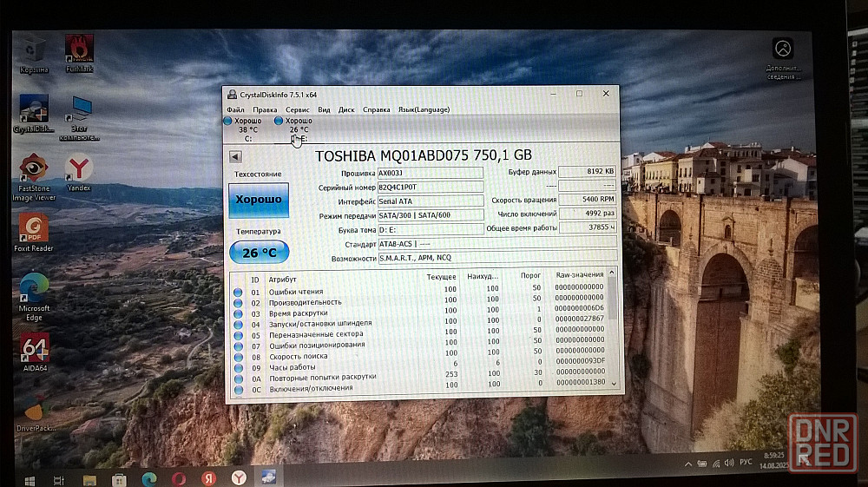Click the SMART list scrollbar thumb
868x487 pixels.
tap(612, 297)
